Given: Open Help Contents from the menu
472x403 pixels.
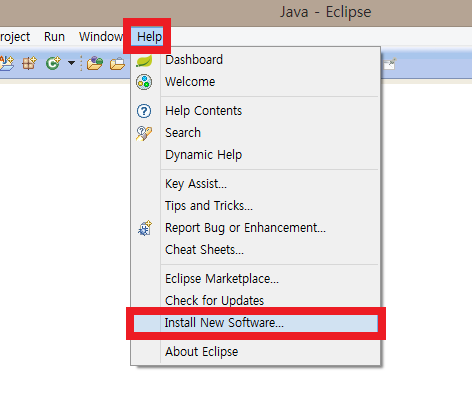Looking at the screenshot, I should (255, 111).
